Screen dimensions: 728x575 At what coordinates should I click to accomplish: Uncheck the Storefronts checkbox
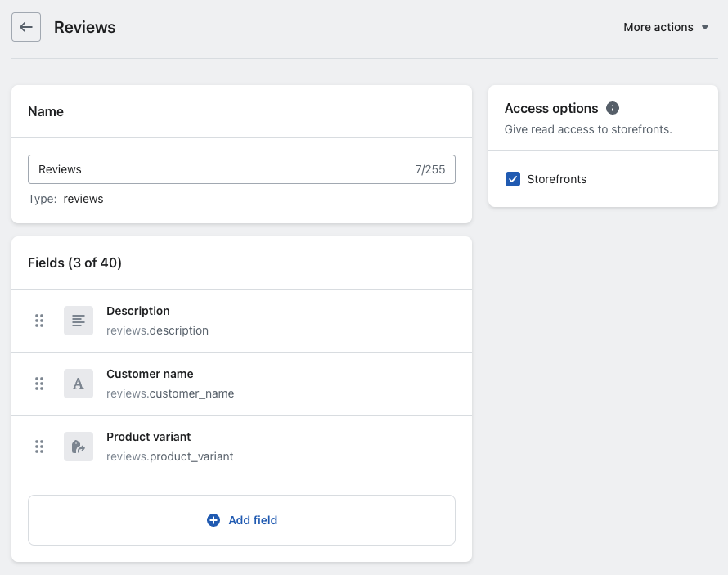click(513, 179)
